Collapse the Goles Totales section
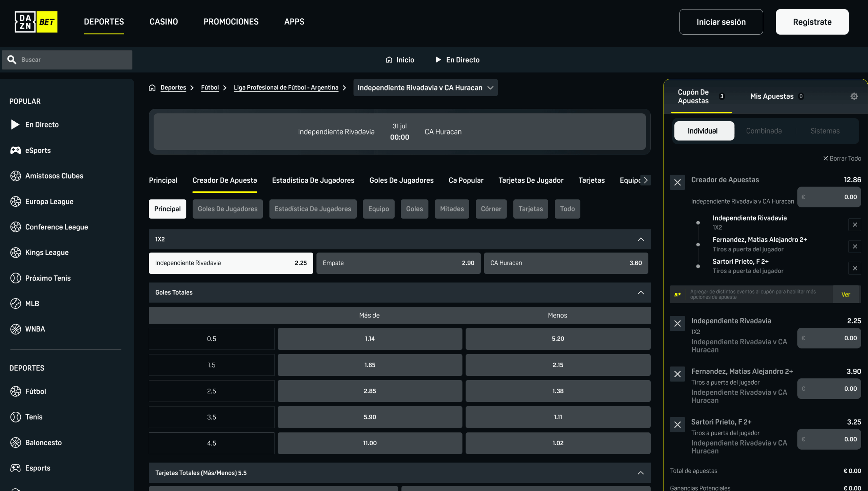Screen dimensions: 868x491 pos(640,292)
